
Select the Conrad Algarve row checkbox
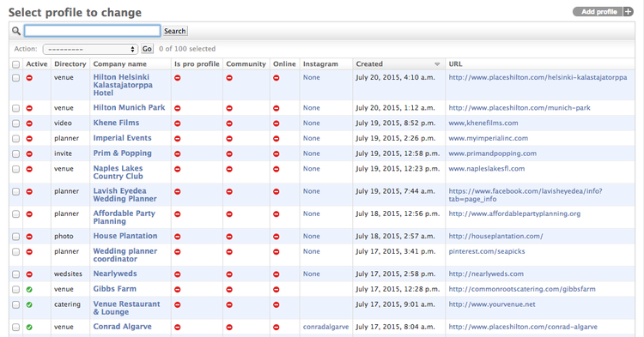click(x=15, y=328)
